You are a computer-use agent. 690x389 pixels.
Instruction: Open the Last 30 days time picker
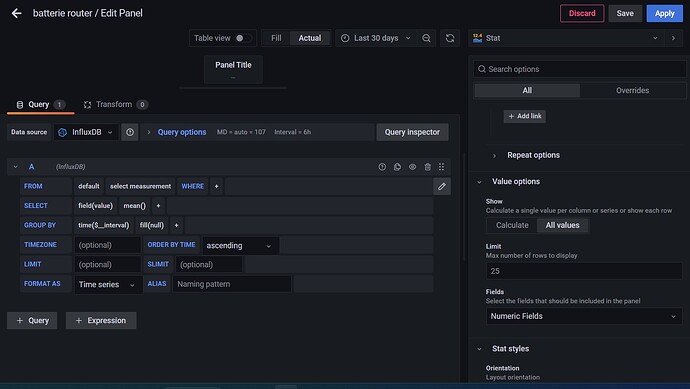point(376,38)
